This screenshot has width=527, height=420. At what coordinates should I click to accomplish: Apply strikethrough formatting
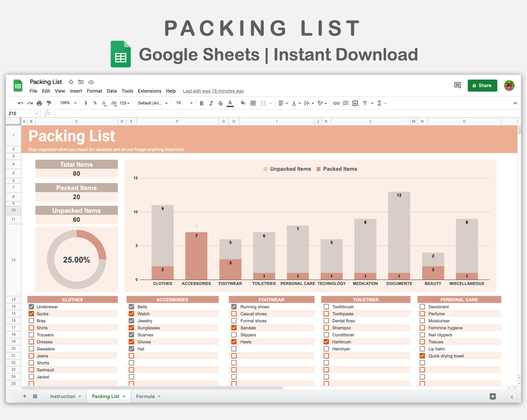(220, 103)
